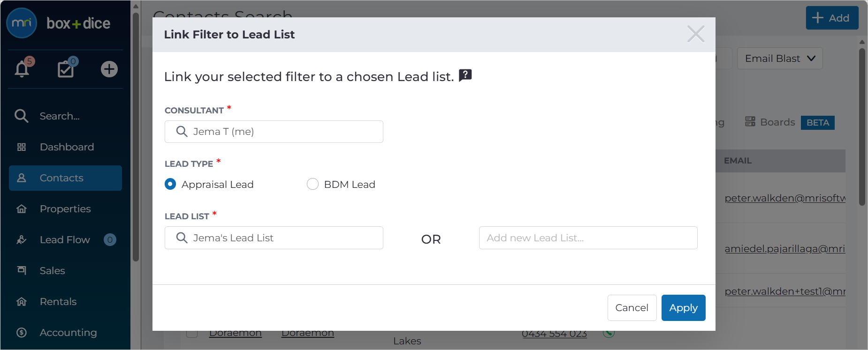Click the Cancel button

tap(632, 308)
